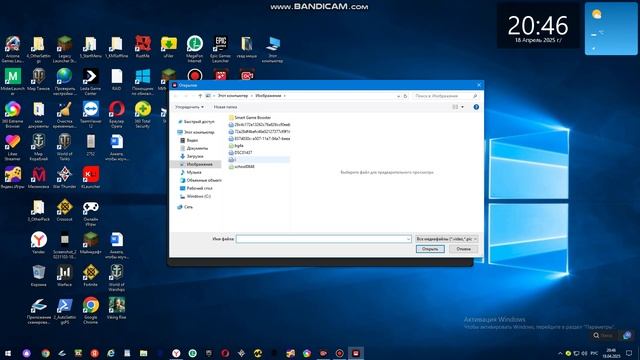The width and height of the screenshot is (640, 360).
Task: Open 360 Total Security desktop shortcut
Action: coord(142,115)
